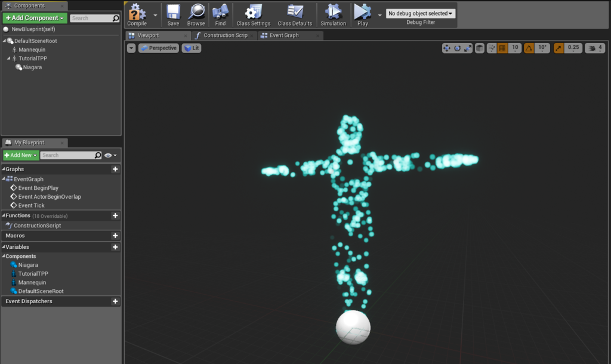Image resolution: width=611 pixels, height=364 pixels.
Task: Select Niagara component in tree
Action: click(32, 67)
